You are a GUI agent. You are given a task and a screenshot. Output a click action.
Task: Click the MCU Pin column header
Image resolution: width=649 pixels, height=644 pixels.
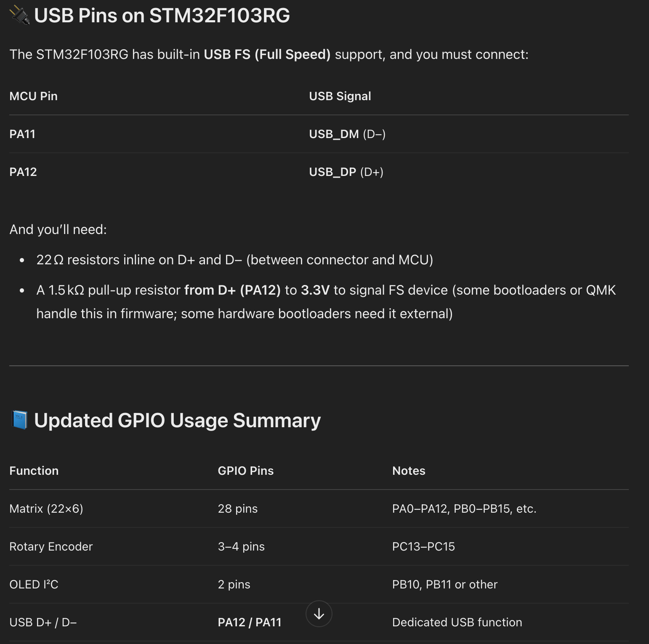tap(34, 96)
